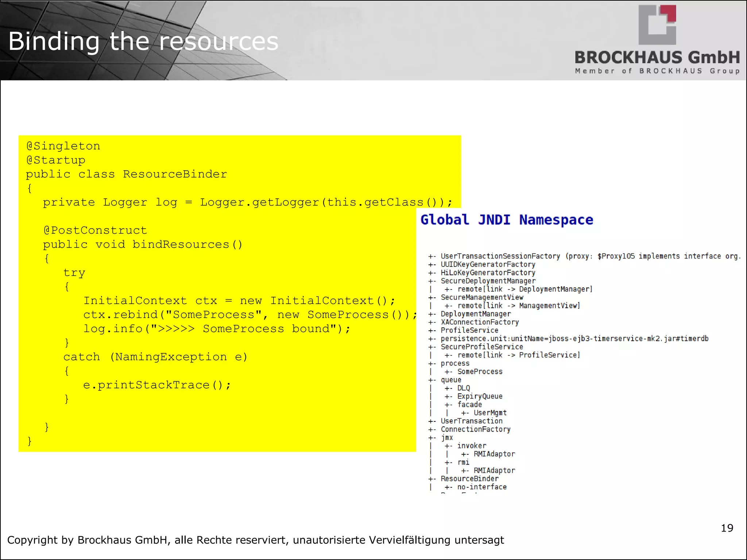Select the 'DLQ' queue entry
Screen dimensions: 747x560
[x=464, y=388]
